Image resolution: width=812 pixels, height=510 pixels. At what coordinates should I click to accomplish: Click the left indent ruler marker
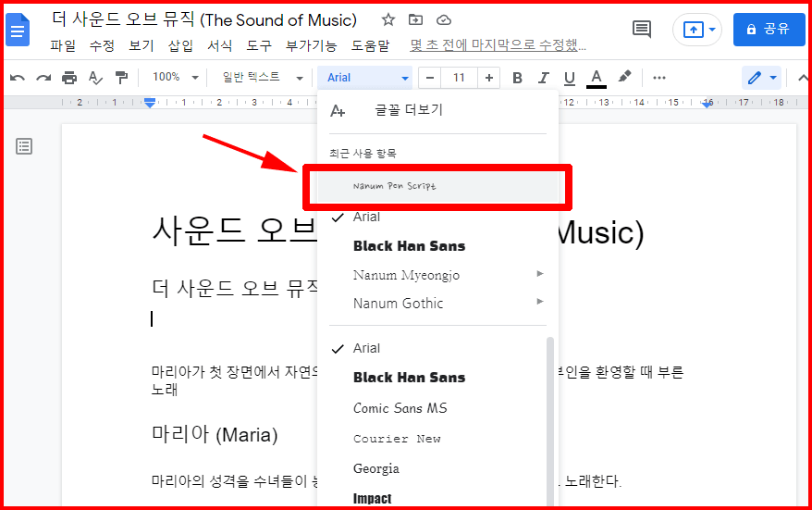click(x=150, y=103)
